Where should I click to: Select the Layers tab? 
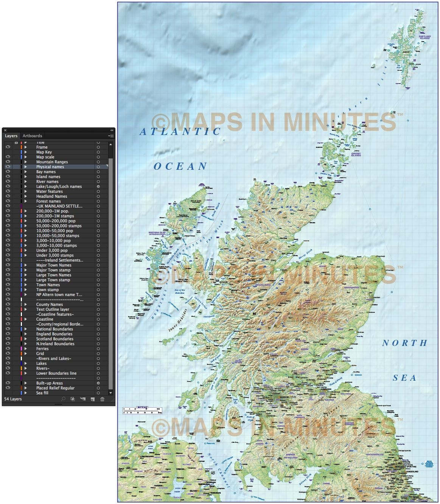[x=11, y=136]
